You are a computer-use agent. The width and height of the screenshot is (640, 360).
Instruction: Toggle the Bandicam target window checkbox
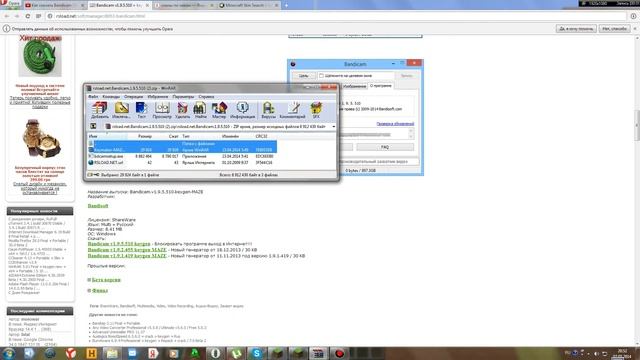[x=321, y=76]
